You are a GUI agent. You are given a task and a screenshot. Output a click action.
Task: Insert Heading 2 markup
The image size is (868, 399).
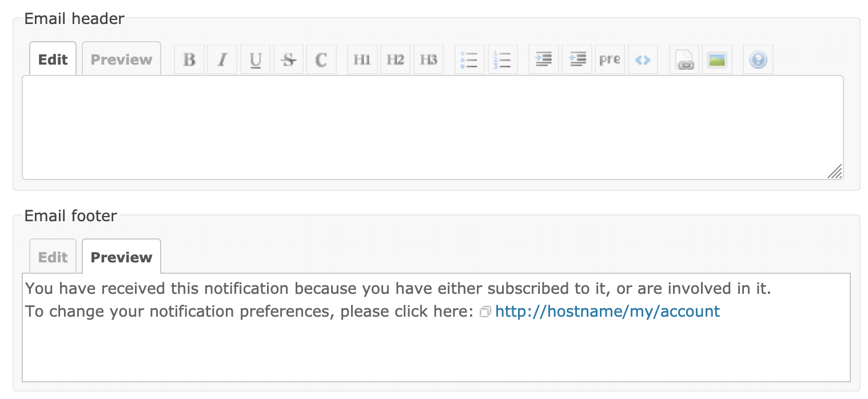pyautogui.click(x=396, y=59)
